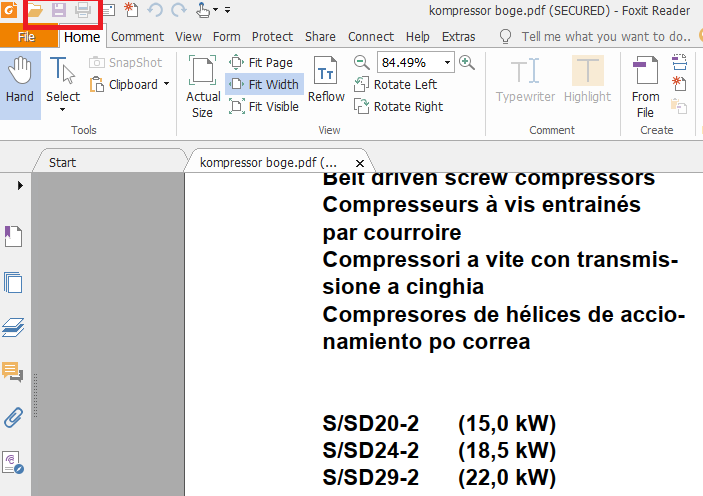Click the Redo arrow icon
The image size is (703, 496).
[179, 10]
